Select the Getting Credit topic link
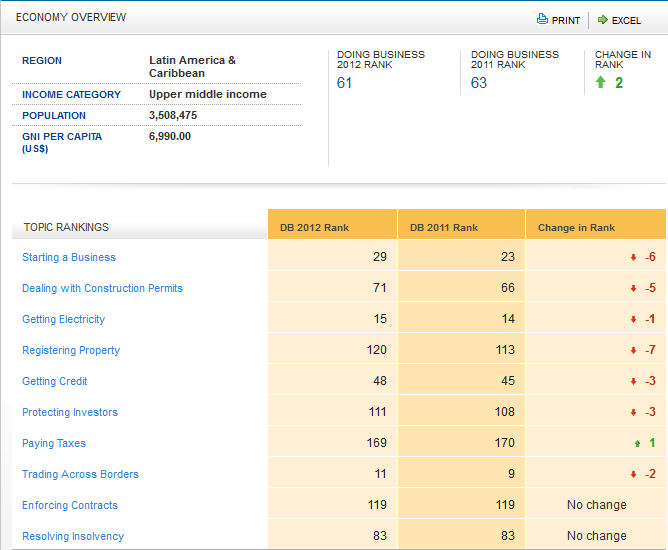Viewport: 668px width, 550px height. click(x=55, y=381)
